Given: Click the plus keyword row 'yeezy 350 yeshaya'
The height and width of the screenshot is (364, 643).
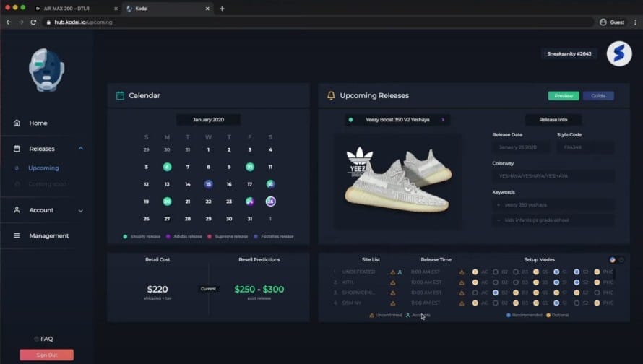Looking at the screenshot, I should pos(553,204).
